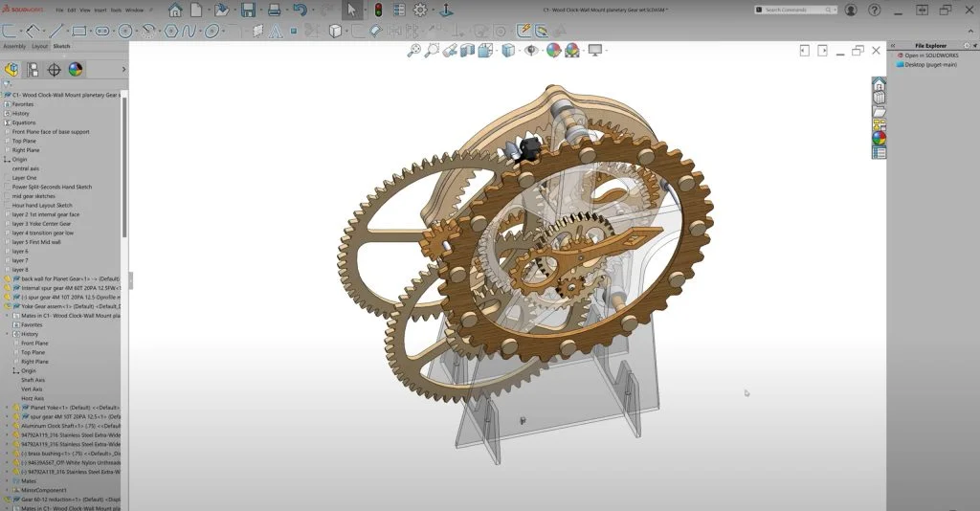This screenshot has width=980, height=511.
Task: Click the Save floppy disk icon
Action: point(248,10)
